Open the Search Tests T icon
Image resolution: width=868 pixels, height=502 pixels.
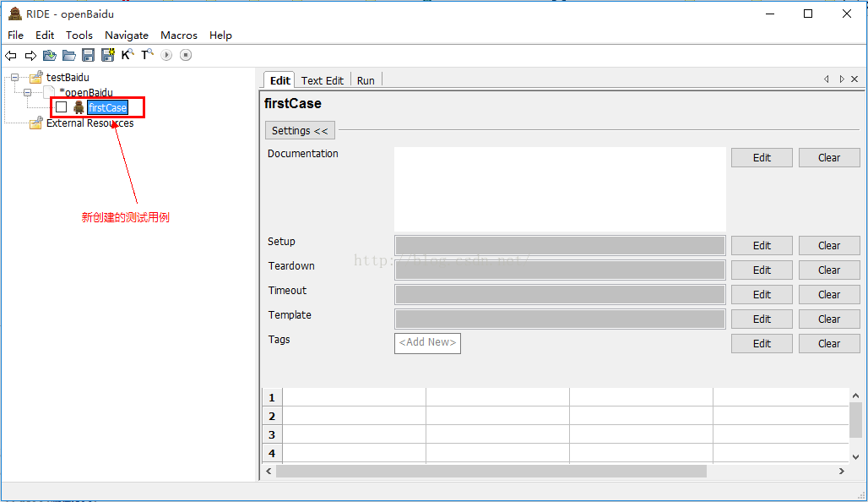point(147,55)
